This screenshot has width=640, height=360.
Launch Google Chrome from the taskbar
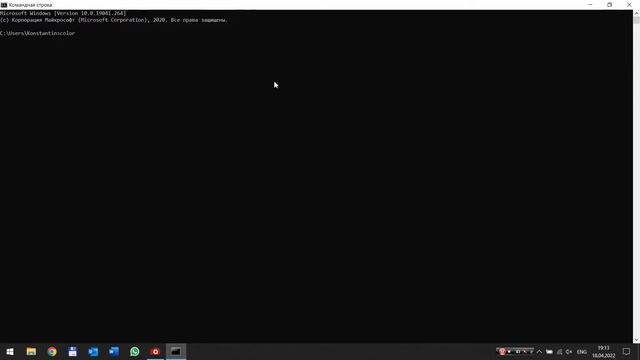coord(52,351)
